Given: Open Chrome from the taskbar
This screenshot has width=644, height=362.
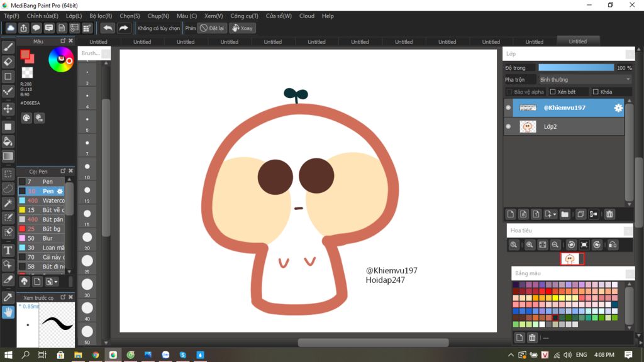Looking at the screenshot, I should pos(96,355).
